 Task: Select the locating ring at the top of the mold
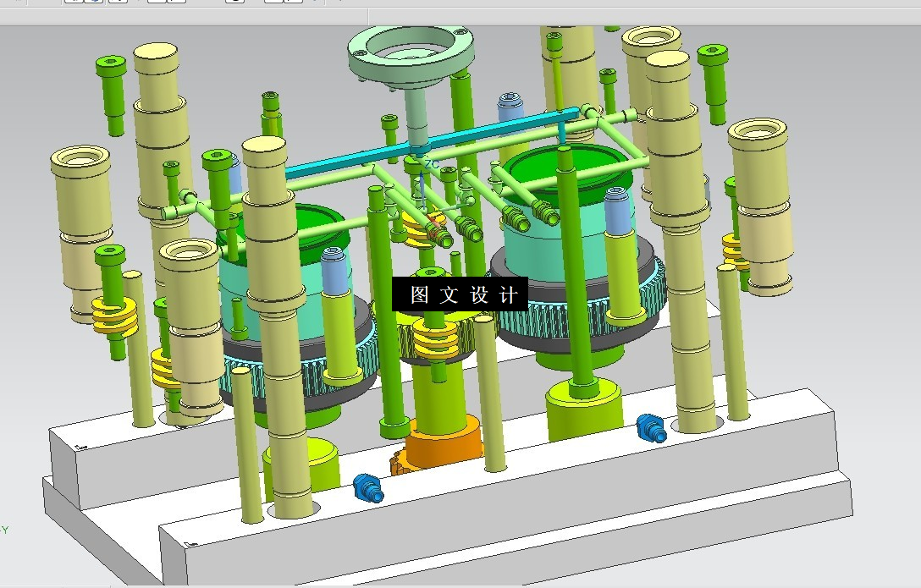coord(410,56)
